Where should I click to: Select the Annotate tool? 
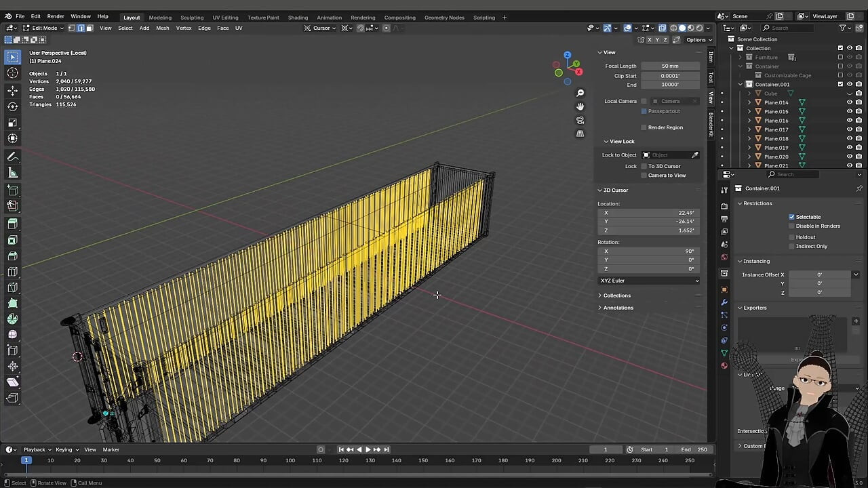pyautogui.click(x=12, y=157)
